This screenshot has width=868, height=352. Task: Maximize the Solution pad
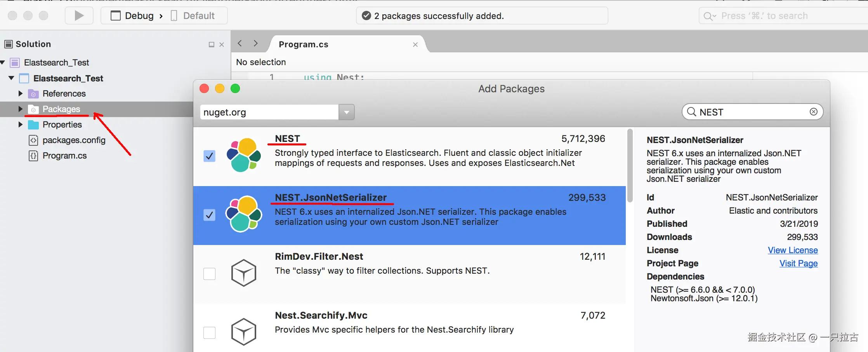(212, 45)
